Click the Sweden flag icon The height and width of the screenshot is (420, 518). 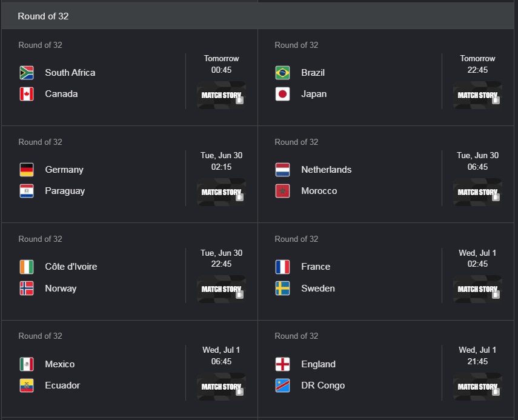click(282, 288)
